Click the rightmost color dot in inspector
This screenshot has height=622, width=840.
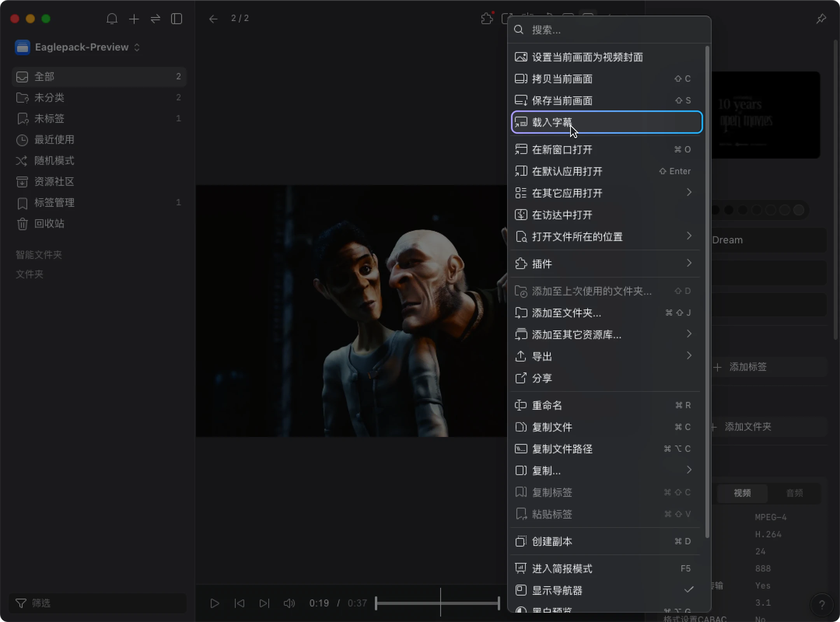coord(799,210)
